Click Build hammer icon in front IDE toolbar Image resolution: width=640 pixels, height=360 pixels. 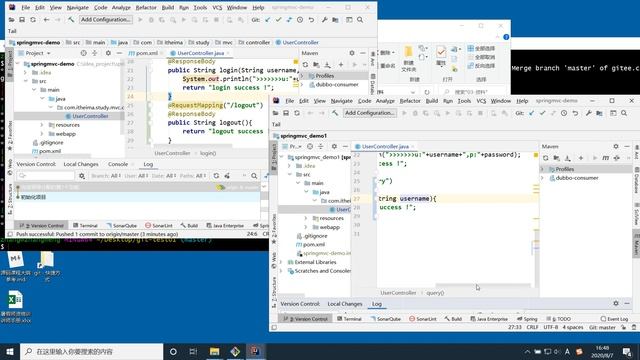335,113
